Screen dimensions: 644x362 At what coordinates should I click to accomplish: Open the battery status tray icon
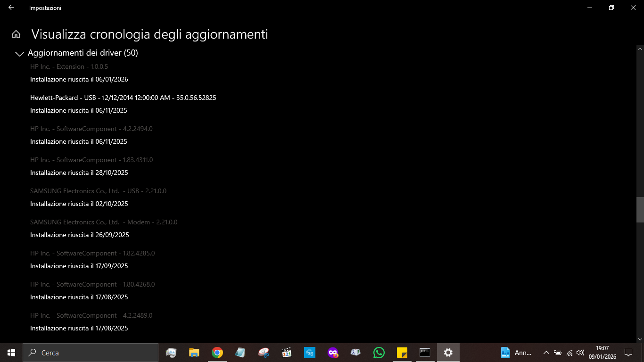(558, 353)
